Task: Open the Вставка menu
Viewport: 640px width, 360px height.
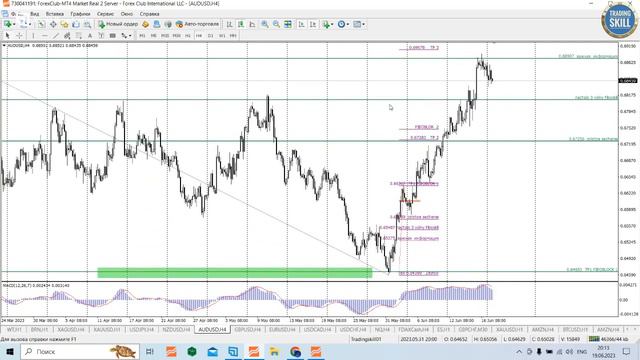Action: [55, 14]
